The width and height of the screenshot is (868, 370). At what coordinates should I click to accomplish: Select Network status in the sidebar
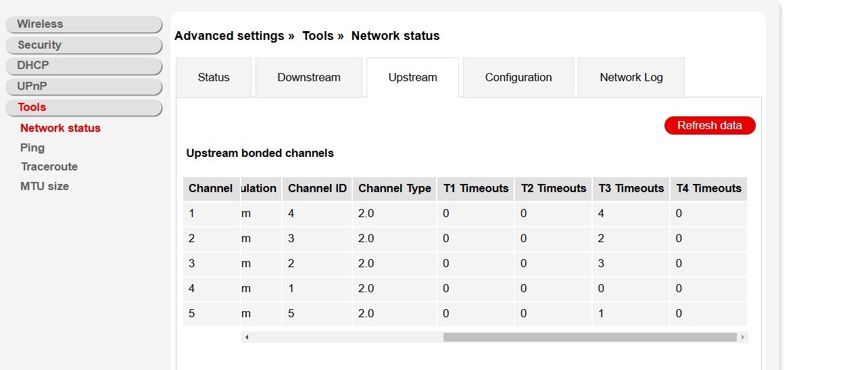[60, 128]
